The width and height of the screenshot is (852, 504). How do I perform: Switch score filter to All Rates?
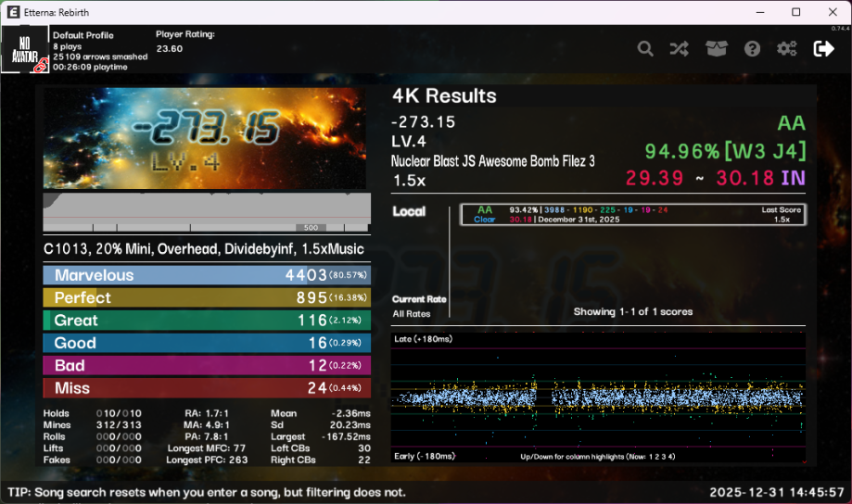click(411, 314)
